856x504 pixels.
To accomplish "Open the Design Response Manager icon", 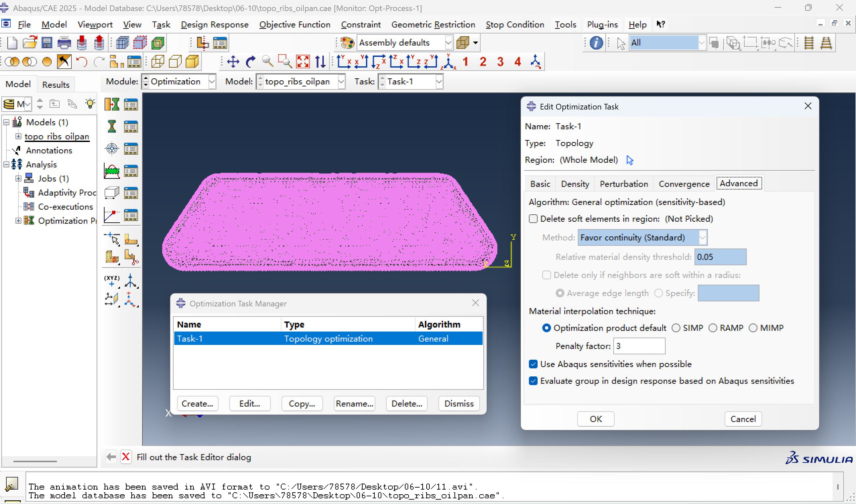I will tap(131, 127).
